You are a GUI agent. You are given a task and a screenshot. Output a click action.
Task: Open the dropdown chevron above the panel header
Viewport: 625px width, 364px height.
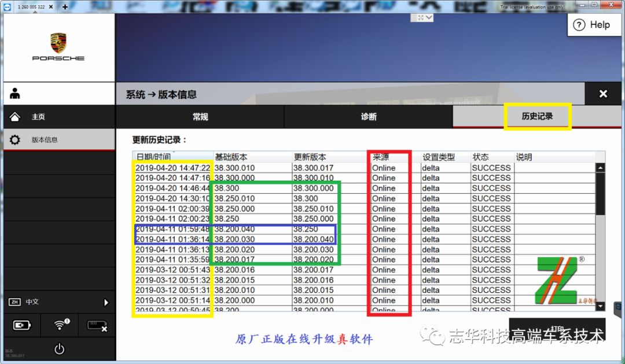point(428,17)
